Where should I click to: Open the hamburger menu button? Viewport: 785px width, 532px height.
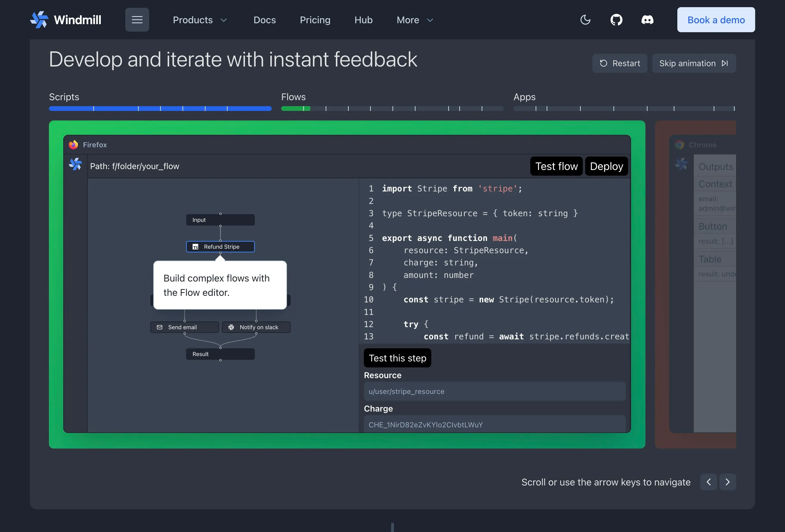click(x=137, y=20)
